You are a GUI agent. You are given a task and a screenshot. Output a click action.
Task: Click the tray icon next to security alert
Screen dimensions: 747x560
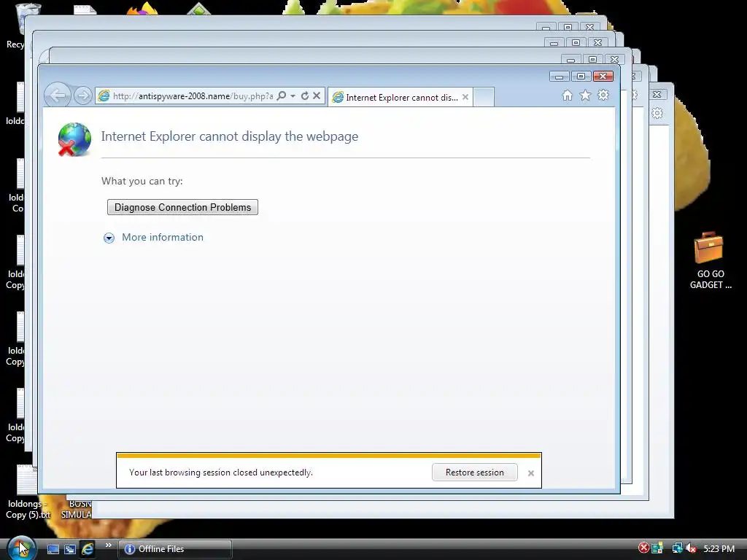tap(657, 548)
